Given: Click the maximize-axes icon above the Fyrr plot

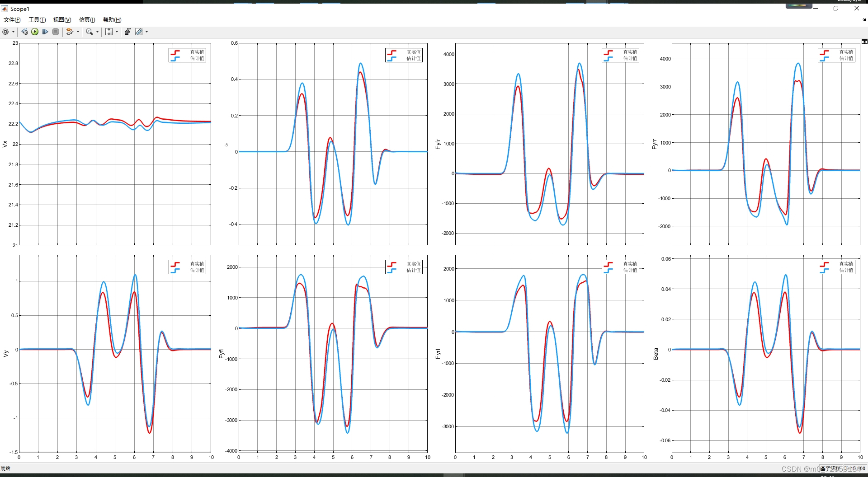Looking at the screenshot, I should [864, 42].
